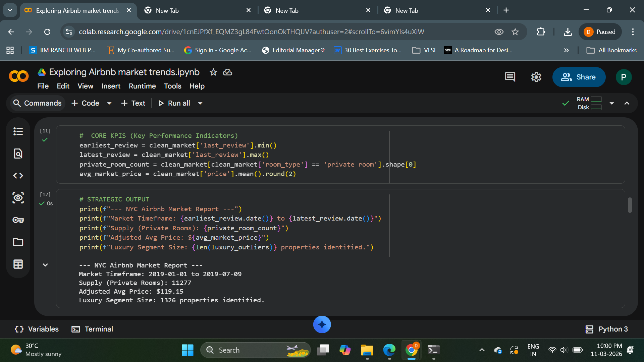Click the Gemini sparkle floating button
Image resolution: width=644 pixels, height=362 pixels.
[322, 324]
